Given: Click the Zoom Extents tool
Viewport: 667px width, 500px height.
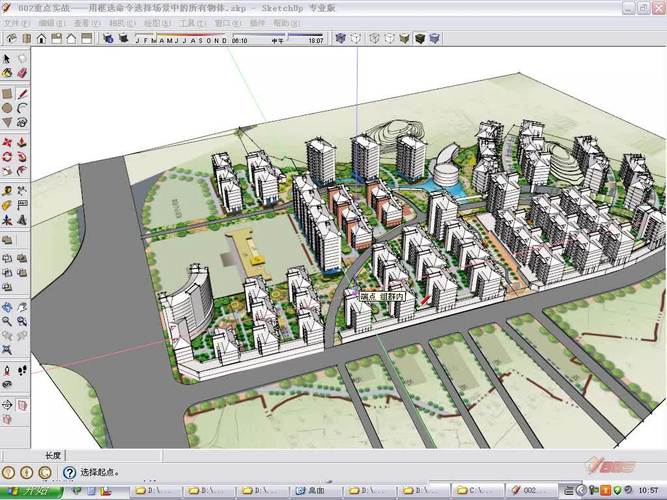Looking at the screenshot, I should coord(7,350).
